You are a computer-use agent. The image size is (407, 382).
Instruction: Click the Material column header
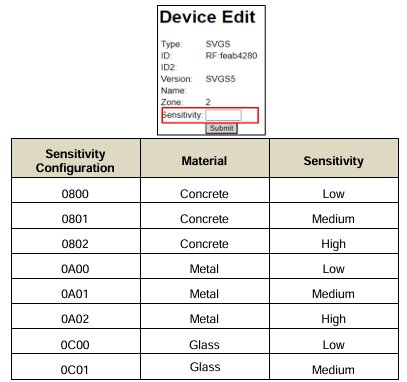205,158
